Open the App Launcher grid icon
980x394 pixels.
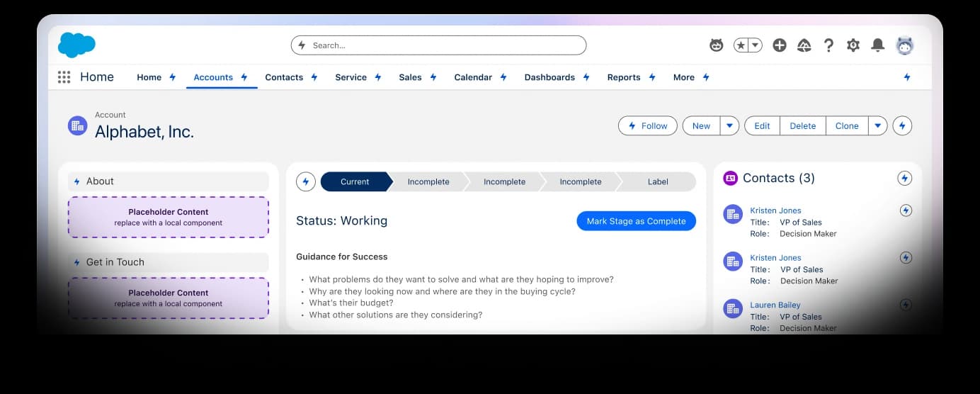pyautogui.click(x=64, y=77)
